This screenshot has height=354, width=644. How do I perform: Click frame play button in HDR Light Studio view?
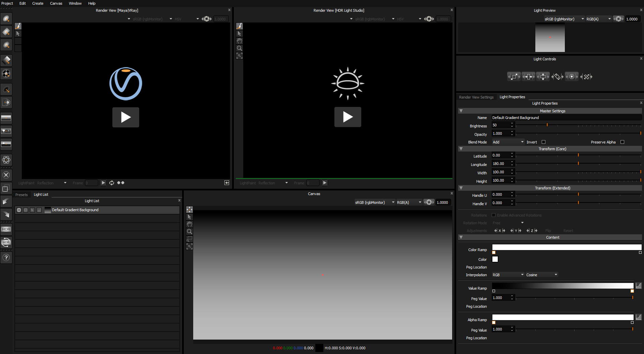tap(325, 183)
